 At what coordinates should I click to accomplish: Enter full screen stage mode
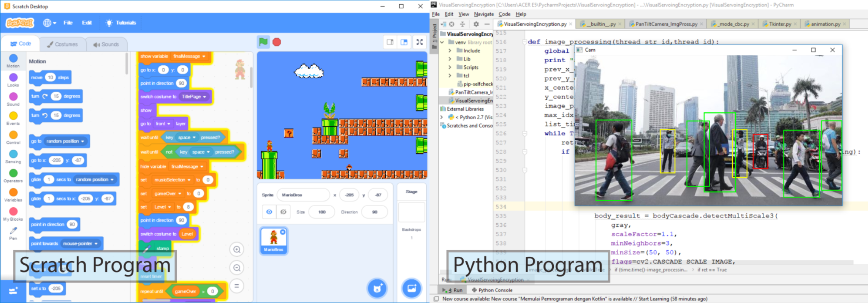420,42
